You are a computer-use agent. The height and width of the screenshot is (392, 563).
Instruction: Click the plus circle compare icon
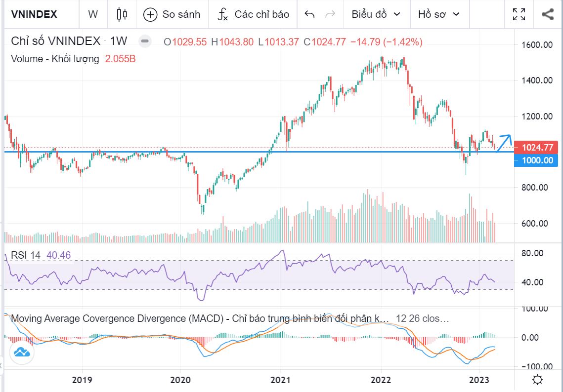(x=150, y=15)
